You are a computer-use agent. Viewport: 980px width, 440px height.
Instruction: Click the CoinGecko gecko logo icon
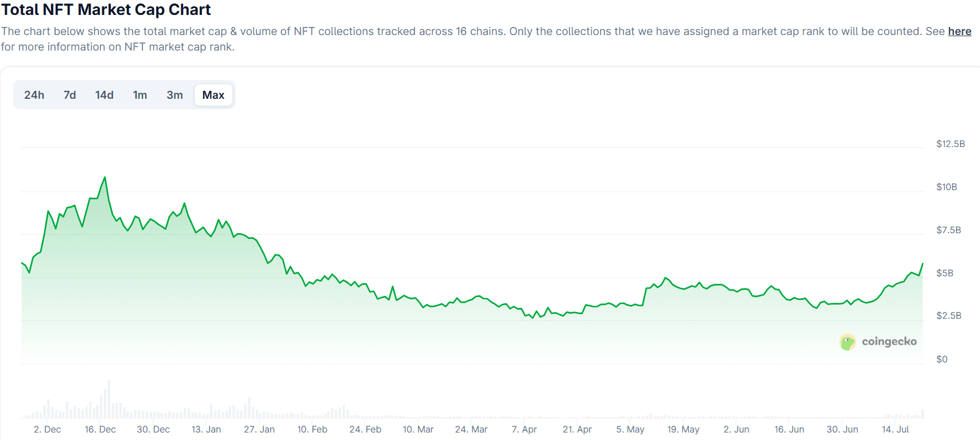pos(847,342)
